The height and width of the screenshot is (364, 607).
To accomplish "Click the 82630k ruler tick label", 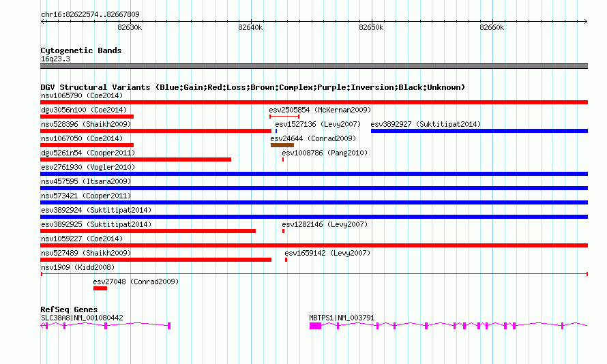I will (130, 27).
